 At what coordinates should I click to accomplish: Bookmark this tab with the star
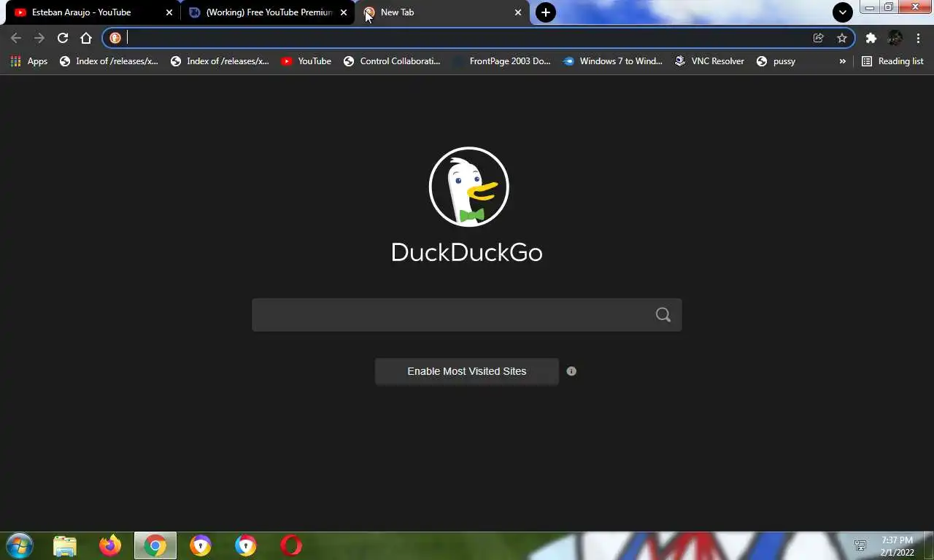pos(842,38)
